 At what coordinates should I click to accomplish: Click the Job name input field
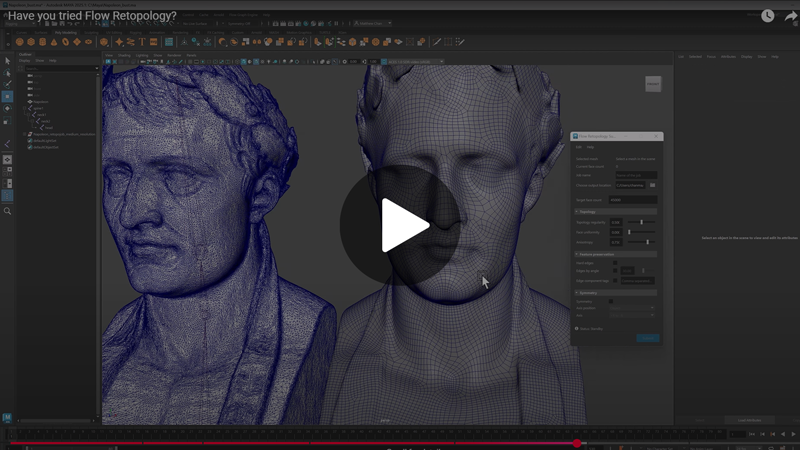click(x=636, y=175)
